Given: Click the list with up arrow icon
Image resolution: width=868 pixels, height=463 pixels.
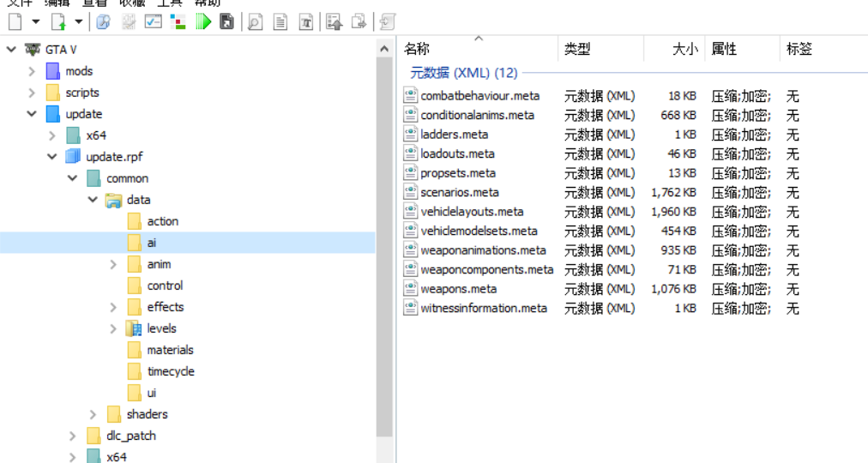Looking at the screenshot, I should coord(335,22).
